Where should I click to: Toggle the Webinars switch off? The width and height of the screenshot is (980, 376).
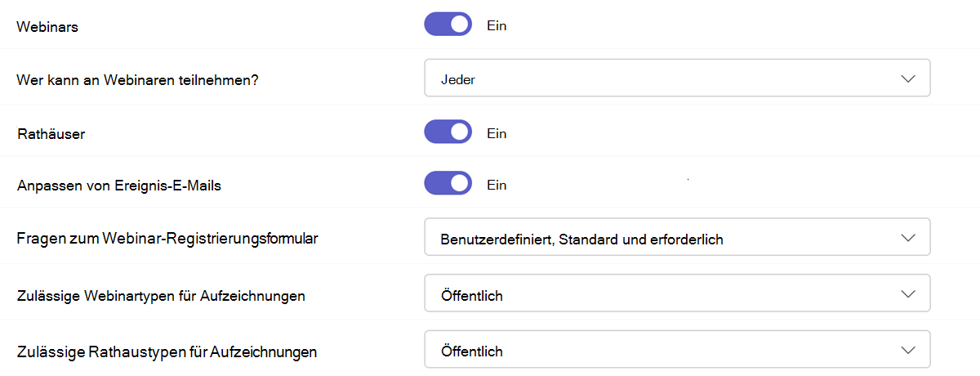448,25
